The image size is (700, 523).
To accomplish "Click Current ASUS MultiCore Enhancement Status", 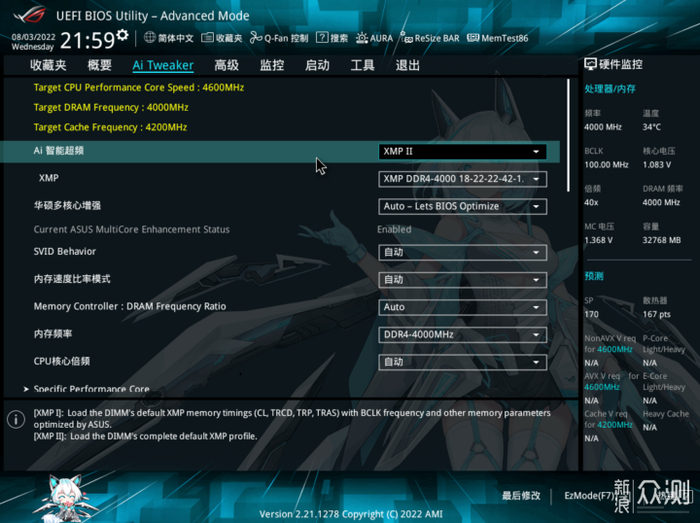I will [132, 229].
